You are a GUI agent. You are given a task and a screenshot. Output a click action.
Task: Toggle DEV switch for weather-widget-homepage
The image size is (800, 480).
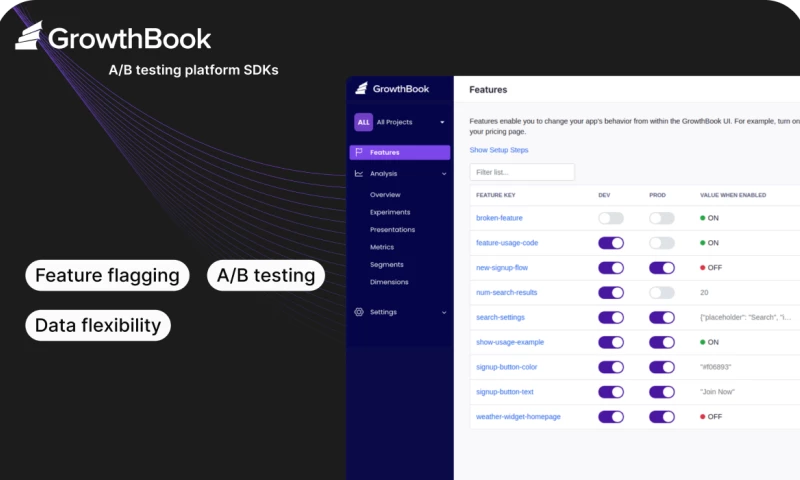pyautogui.click(x=611, y=417)
